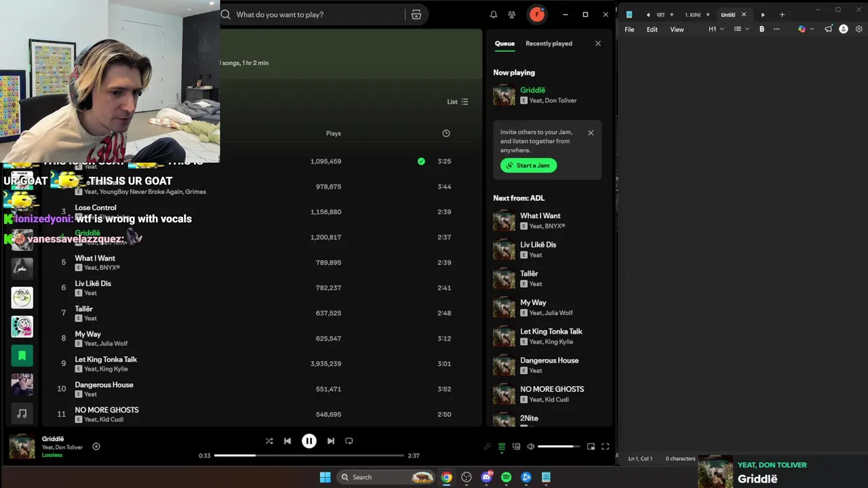Open Connect to a device icon
Screen dimensions: 868x488
coord(517,447)
